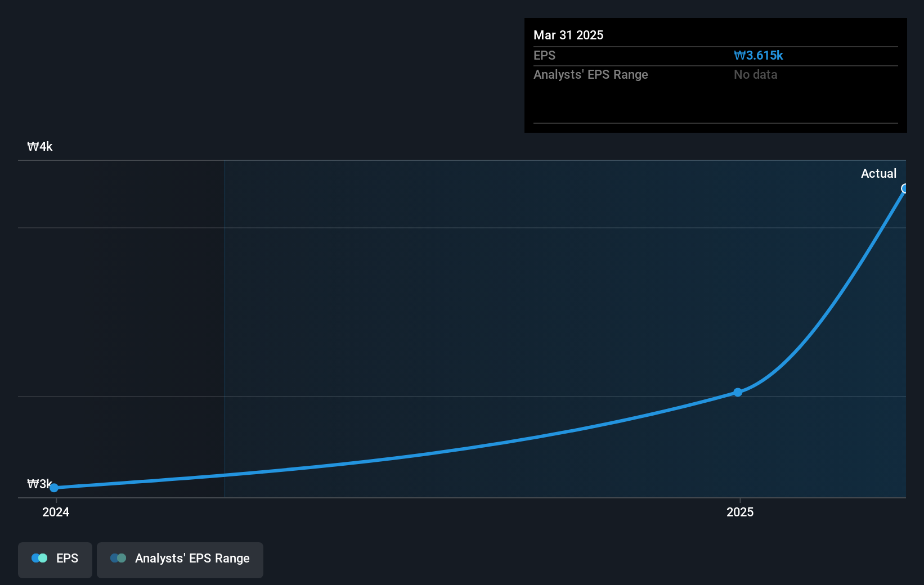Screen dimensions: 924x585
Task: Click the No data analysts range value
Action: coord(755,74)
